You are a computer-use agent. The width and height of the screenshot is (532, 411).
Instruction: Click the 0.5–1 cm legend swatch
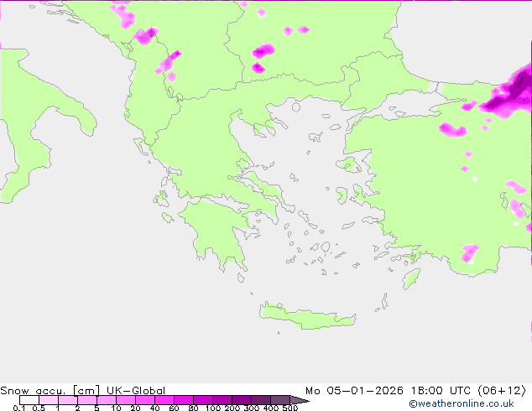(49, 400)
